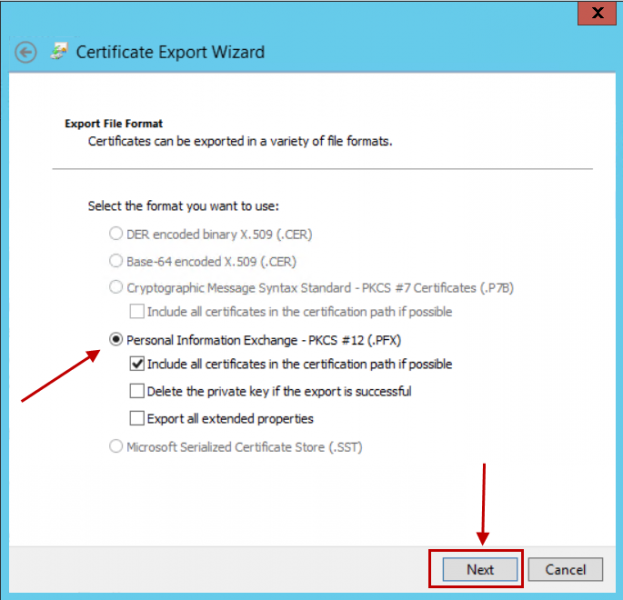The height and width of the screenshot is (600, 623).
Task: Select DER encoded binary X.509 radio button
Action: 116,234
